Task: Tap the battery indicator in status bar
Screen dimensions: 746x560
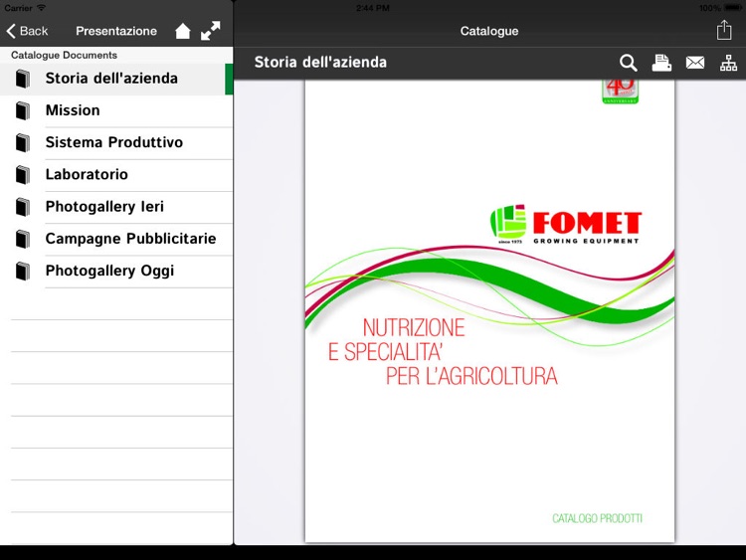Action: click(733, 8)
